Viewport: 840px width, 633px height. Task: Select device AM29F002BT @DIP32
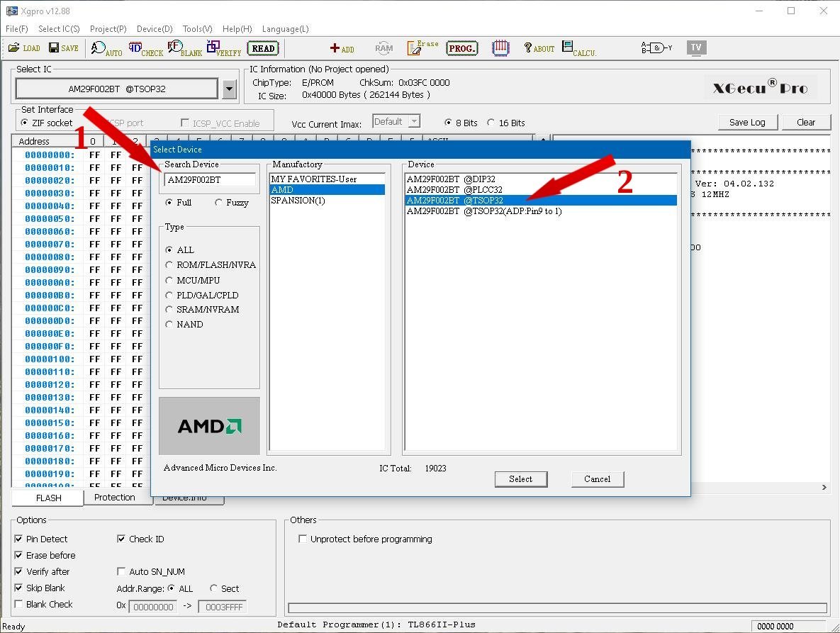point(541,179)
